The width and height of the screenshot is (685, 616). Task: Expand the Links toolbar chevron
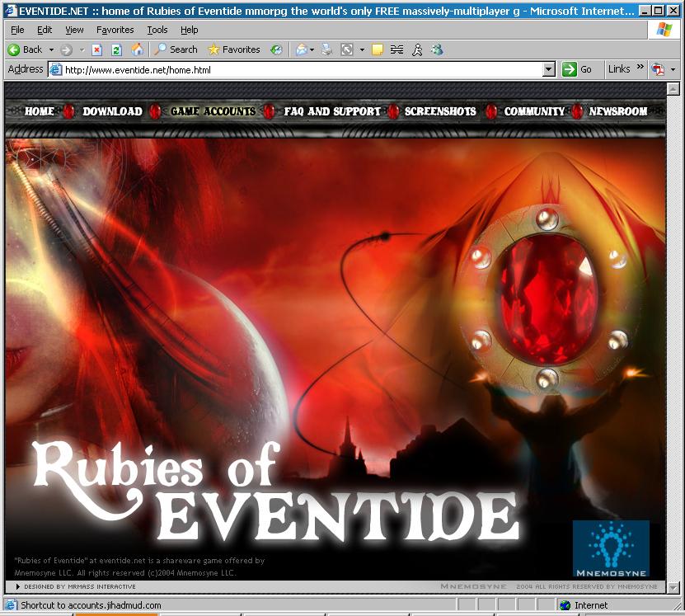pyautogui.click(x=640, y=67)
